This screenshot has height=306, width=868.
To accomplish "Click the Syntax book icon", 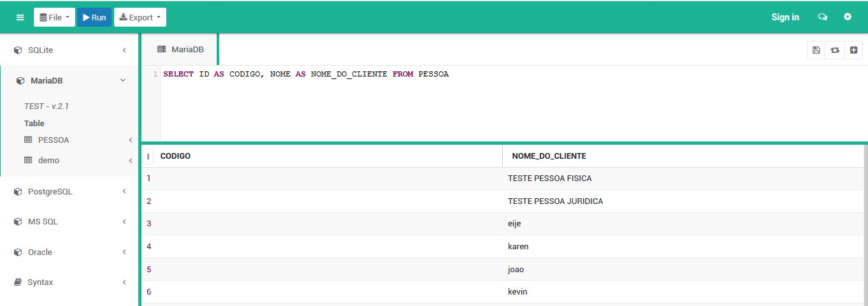I will (x=18, y=282).
